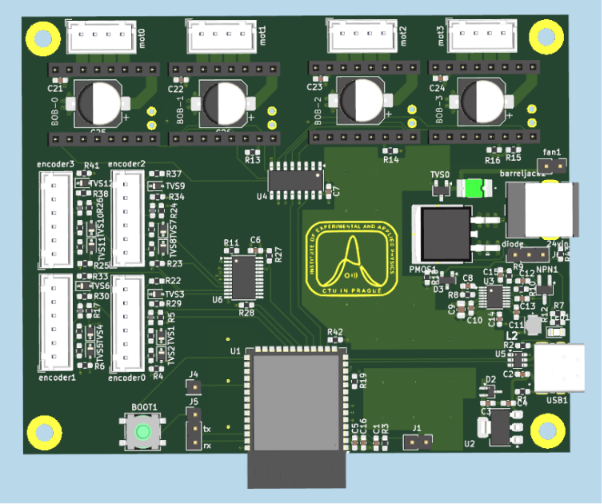Select the C21 silkscreen label

(55, 89)
